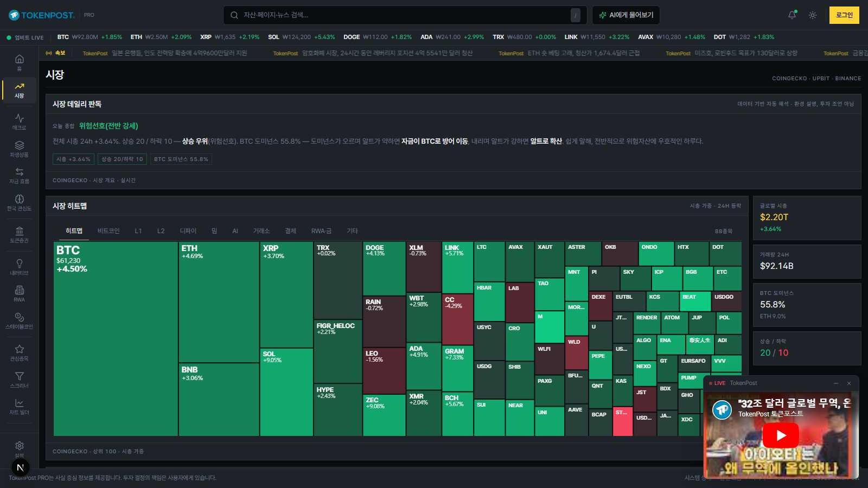Open the 차트 빌더 sidebar icon

click(x=20, y=406)
